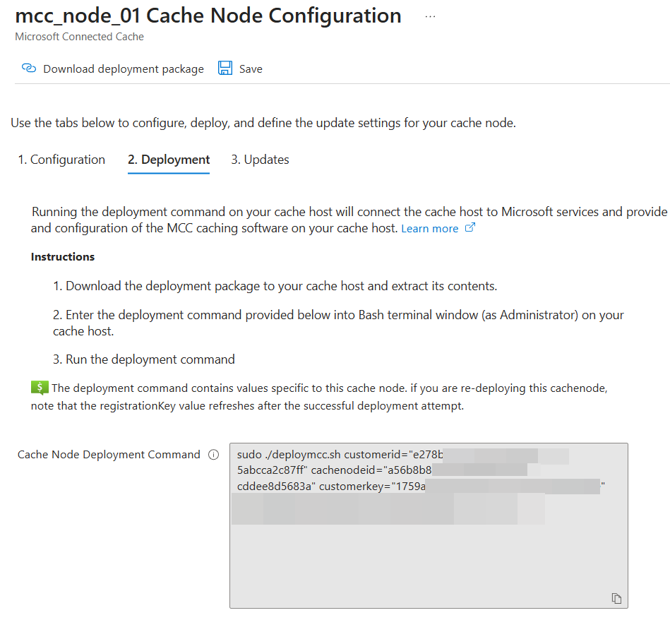Click the info icon next to Cache Node Deployment Command

pos(213,455)
